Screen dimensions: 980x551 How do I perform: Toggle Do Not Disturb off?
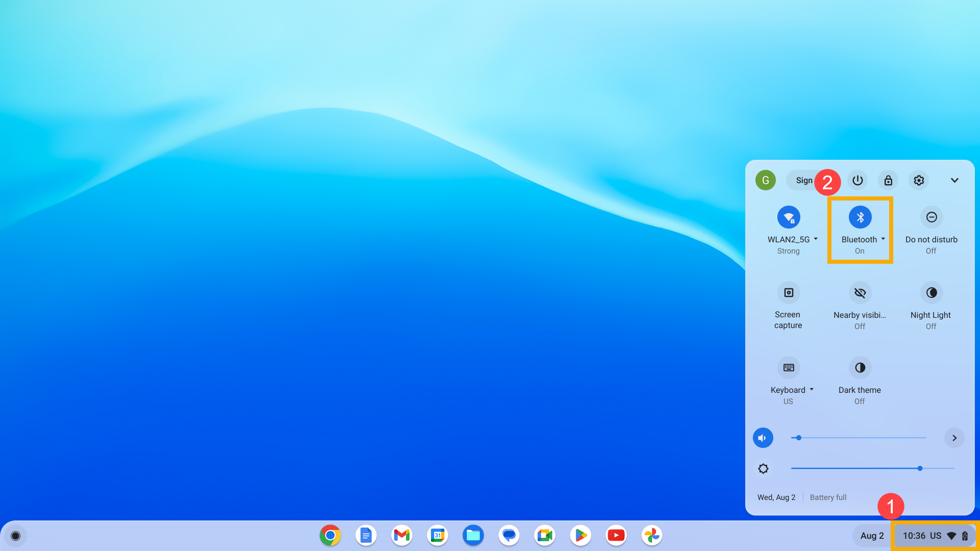[931, 217]
